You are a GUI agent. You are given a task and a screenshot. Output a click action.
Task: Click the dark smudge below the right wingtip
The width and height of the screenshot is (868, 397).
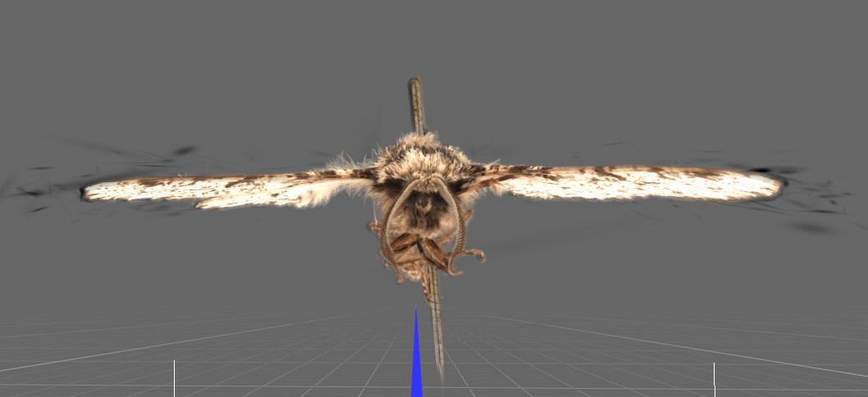(812, 227)
